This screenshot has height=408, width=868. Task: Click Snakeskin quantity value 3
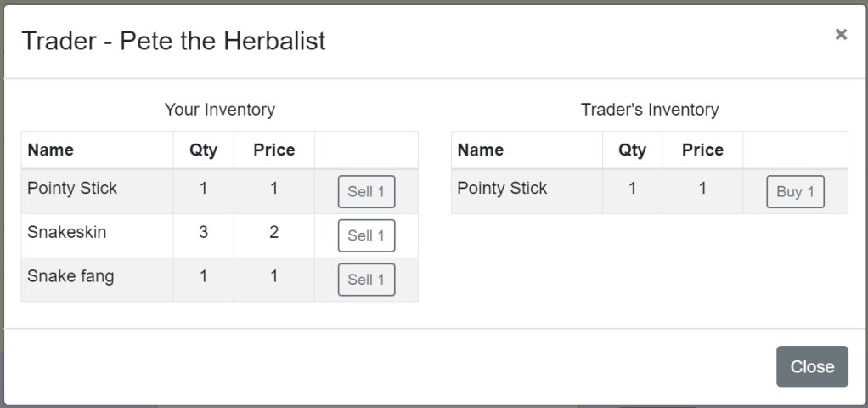pyautogui.click(x=203, y=232)
